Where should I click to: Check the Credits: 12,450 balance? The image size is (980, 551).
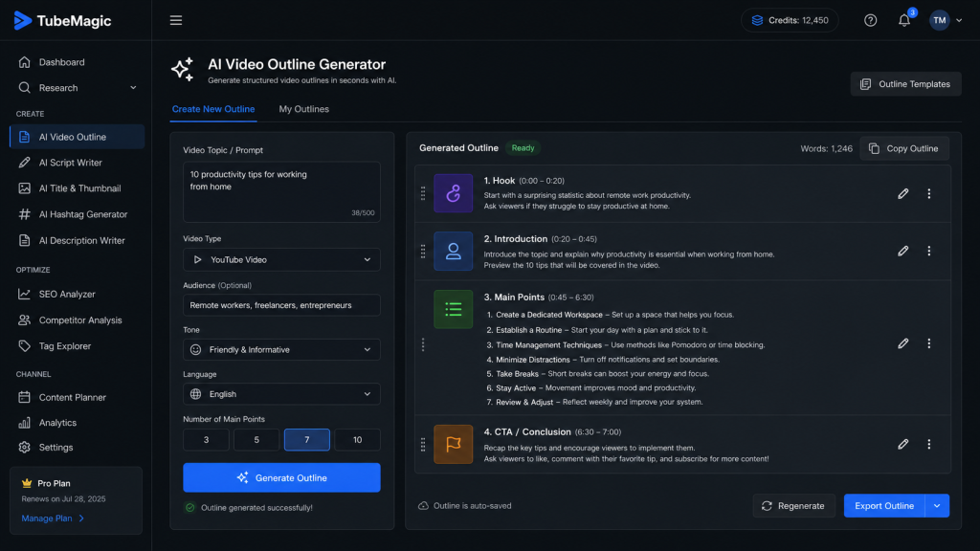(790, 21)
